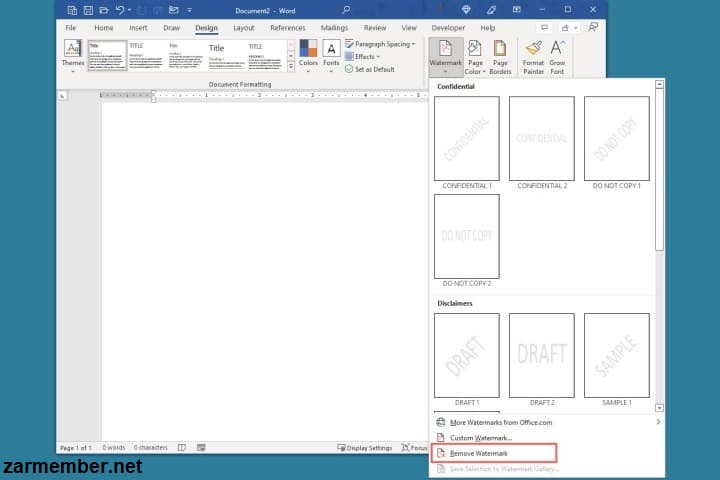Click the Set as Default checkmark button

tap(370, 69)
